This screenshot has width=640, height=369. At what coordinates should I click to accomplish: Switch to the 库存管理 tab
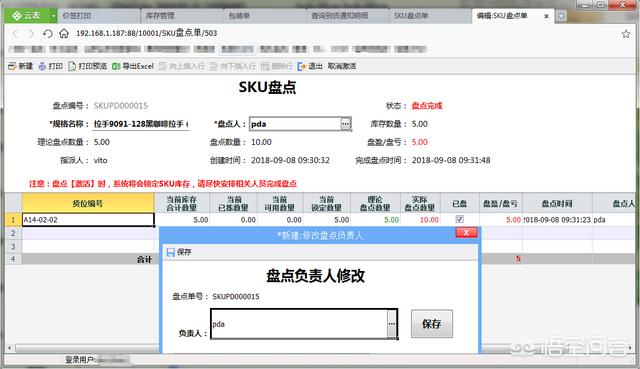(160, 16)
